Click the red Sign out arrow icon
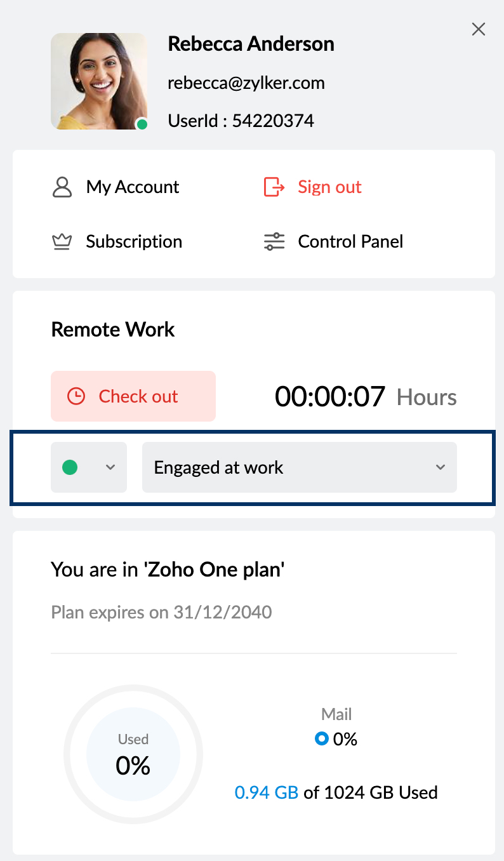The height and width of the screenshot is (861, 504). [x=274, y=187]
